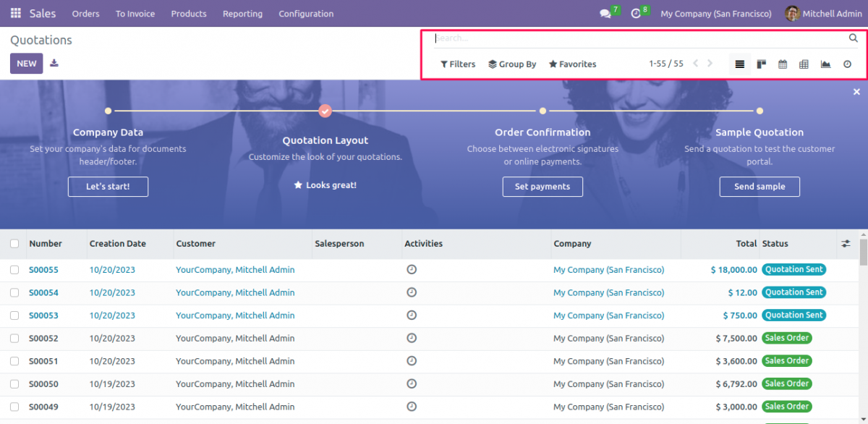Image resolution: width=868 pixels, height=424 pixels.
Task: Open the activities clock in the top bar
Action: point(636,14)
